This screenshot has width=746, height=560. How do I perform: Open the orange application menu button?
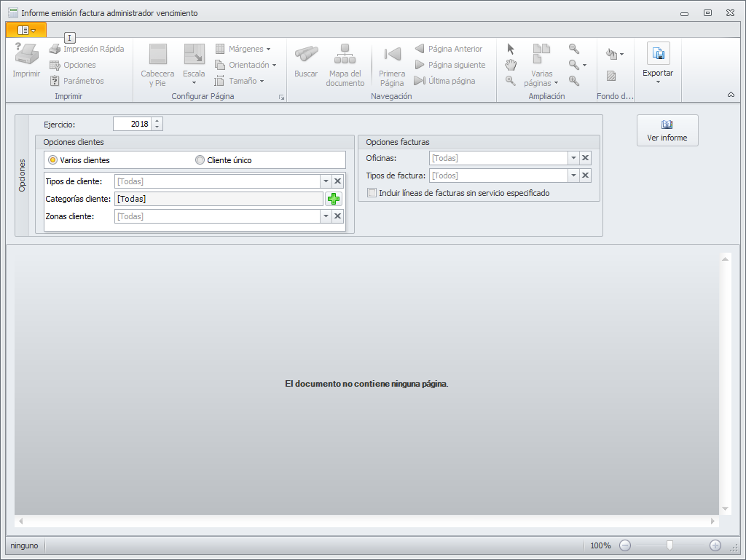26,30
